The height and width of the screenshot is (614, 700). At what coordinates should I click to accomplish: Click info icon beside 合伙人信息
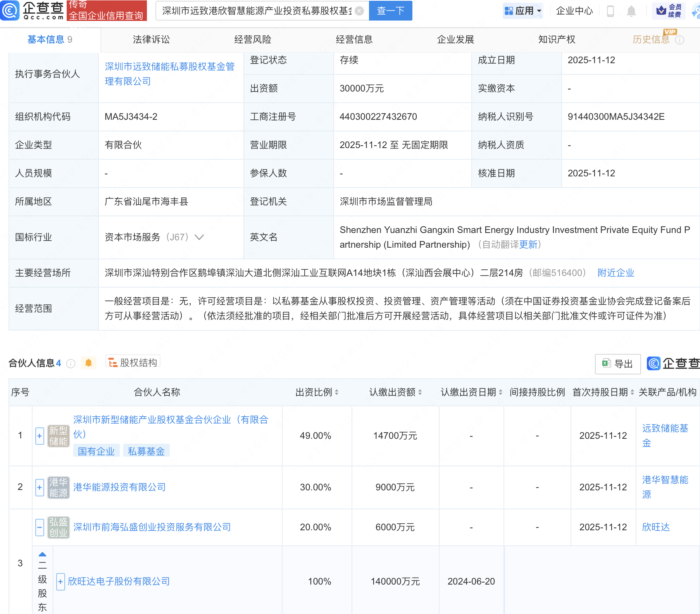[x=71, y=364]
